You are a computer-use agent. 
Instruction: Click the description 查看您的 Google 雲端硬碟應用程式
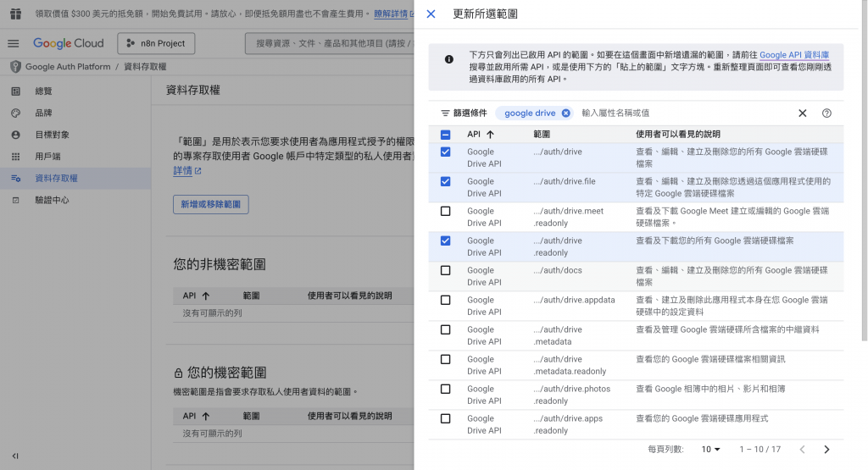click(702, 418)
